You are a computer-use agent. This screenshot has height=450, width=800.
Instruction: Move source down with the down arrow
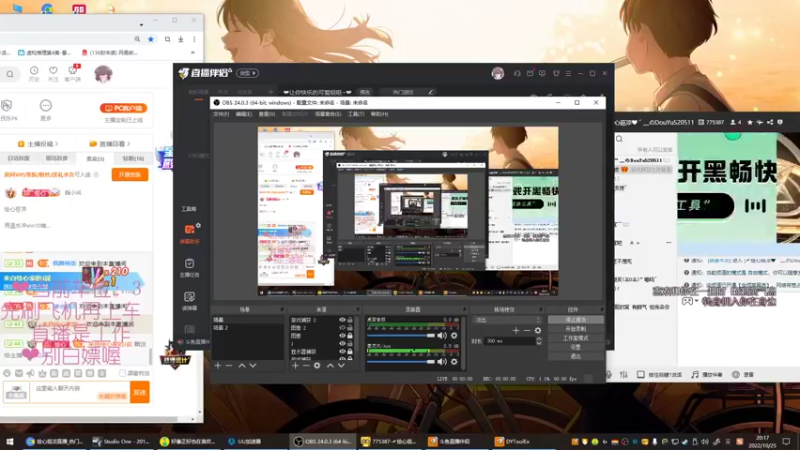tap(341, 366)
